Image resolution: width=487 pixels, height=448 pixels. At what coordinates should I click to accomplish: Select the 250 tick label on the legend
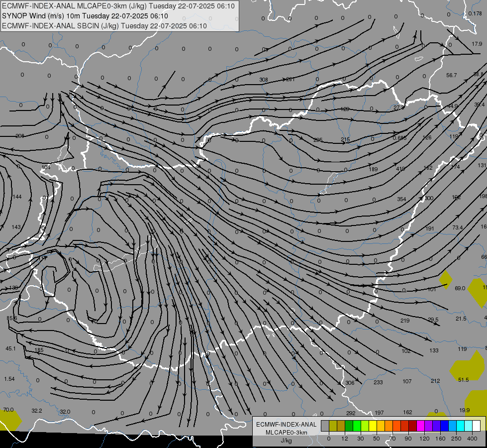(x=456, y=439)
